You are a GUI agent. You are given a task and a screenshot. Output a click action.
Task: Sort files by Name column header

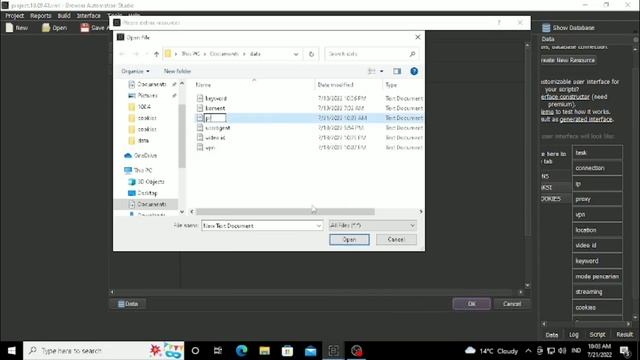click(203, 85)
